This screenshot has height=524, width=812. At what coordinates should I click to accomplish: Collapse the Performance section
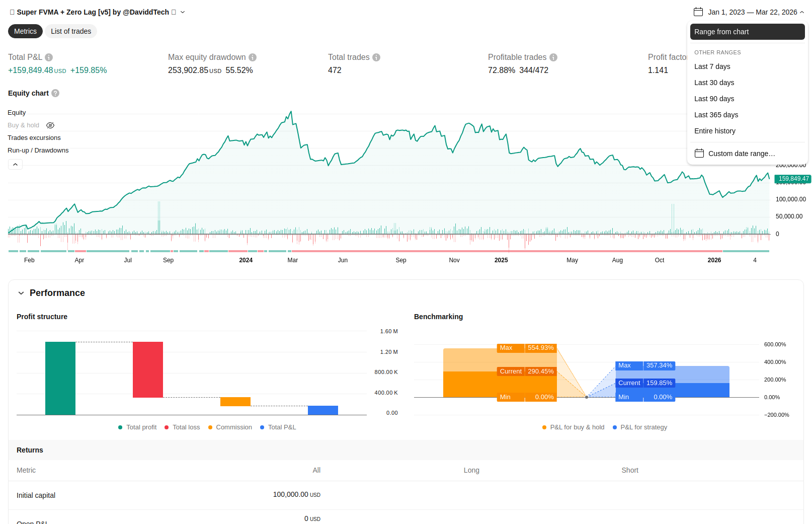pos(21,293)
